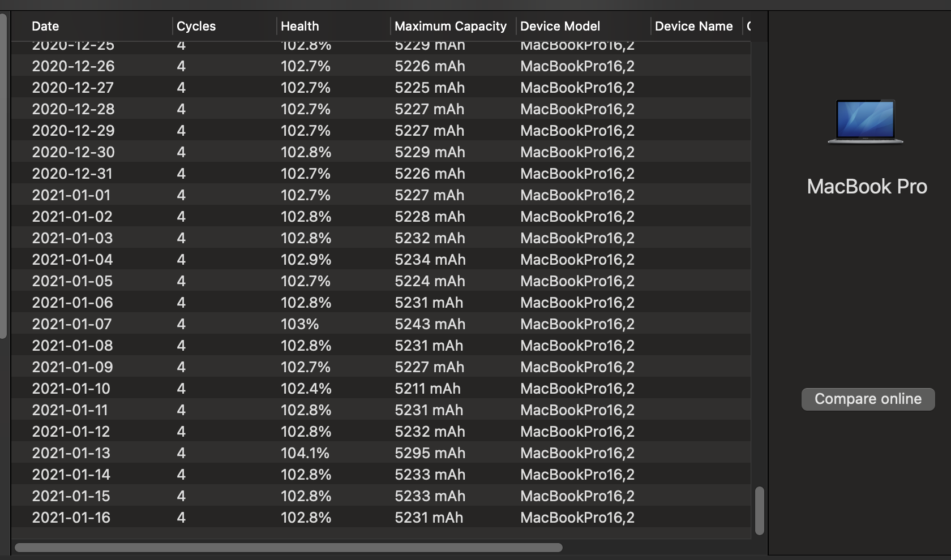Select the row dated 2021-01-11

tap(381, 410)
